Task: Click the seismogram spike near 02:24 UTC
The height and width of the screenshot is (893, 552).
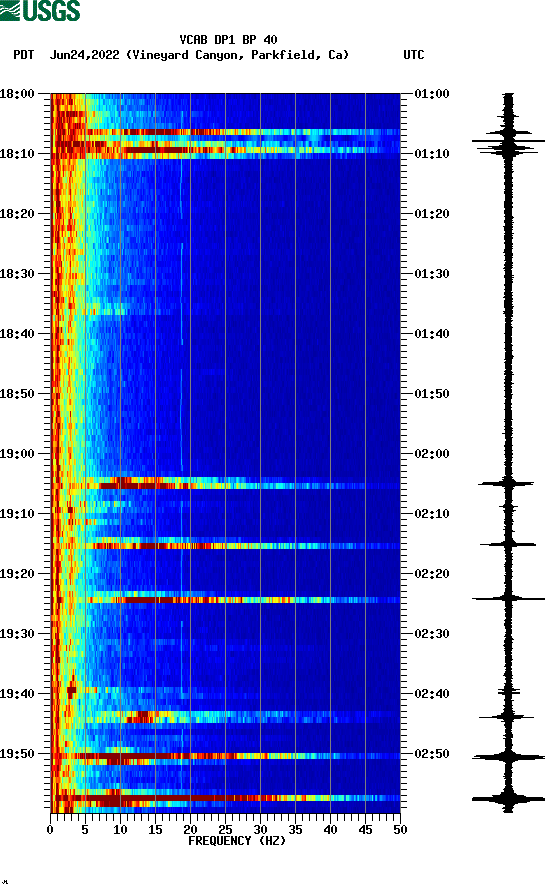Action: [x=508, y=599]
